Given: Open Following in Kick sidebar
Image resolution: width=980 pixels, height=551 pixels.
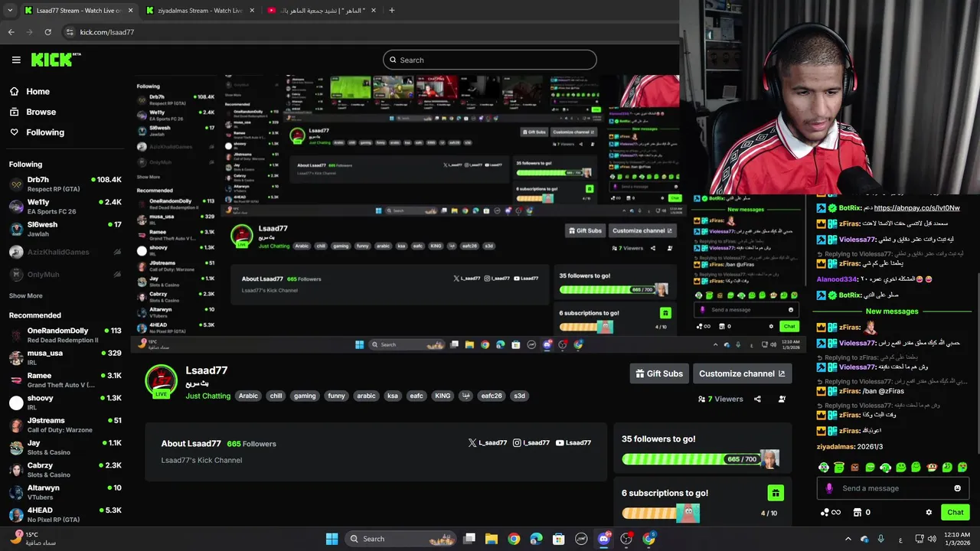Looking at the screenshot, I should point(45,132).
